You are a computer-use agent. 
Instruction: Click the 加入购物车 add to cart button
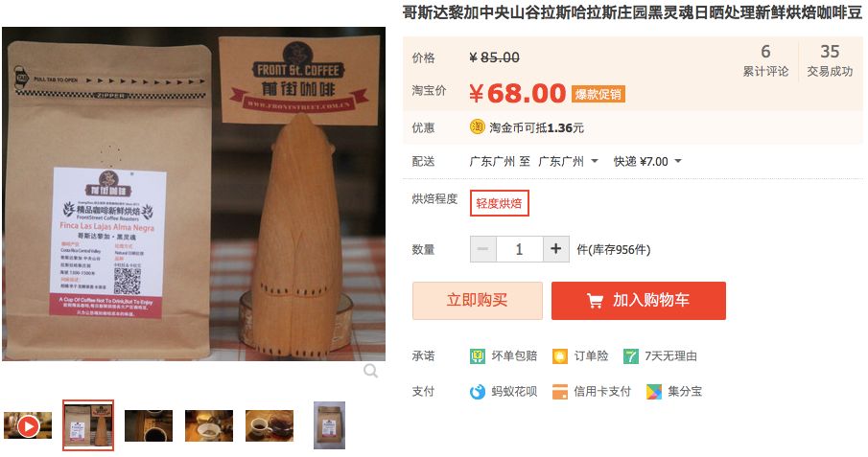(638, 301)
